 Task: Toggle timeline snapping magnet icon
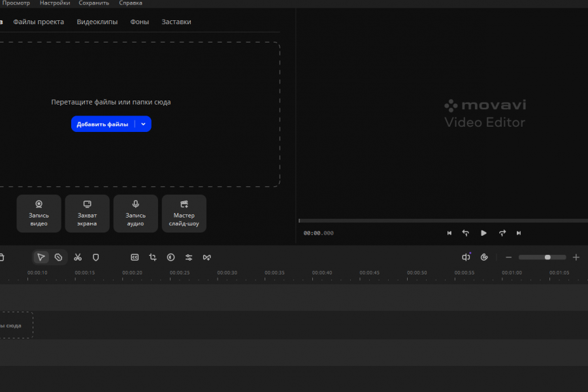coord(484,257)
